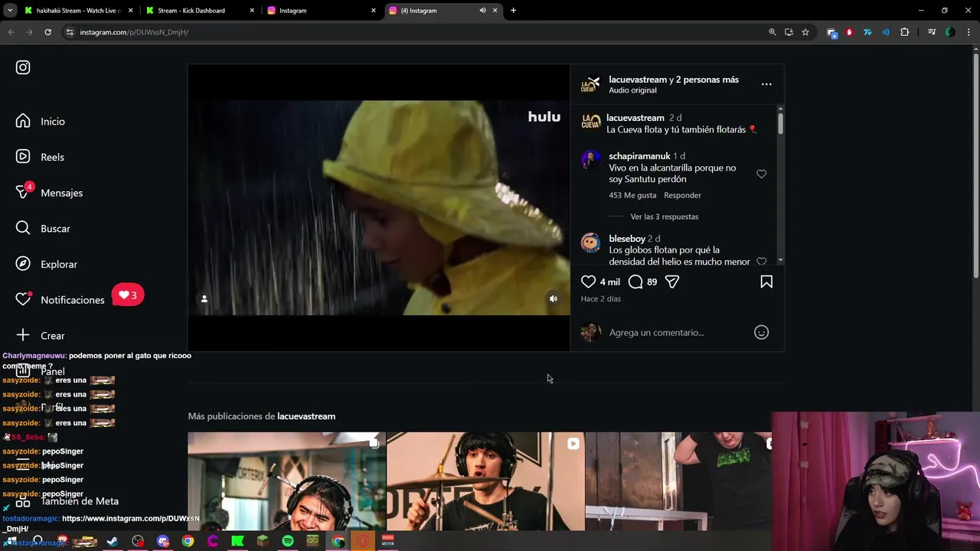Image resolution: width=980 pixels, height=551 pixels.
Task: Reload the page
Action: (47, 32)
